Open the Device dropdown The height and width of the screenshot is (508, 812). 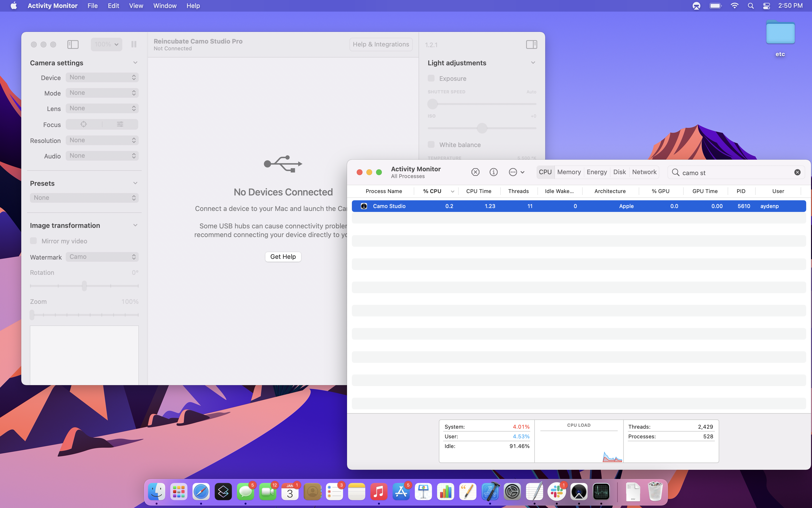click(102, 77)
